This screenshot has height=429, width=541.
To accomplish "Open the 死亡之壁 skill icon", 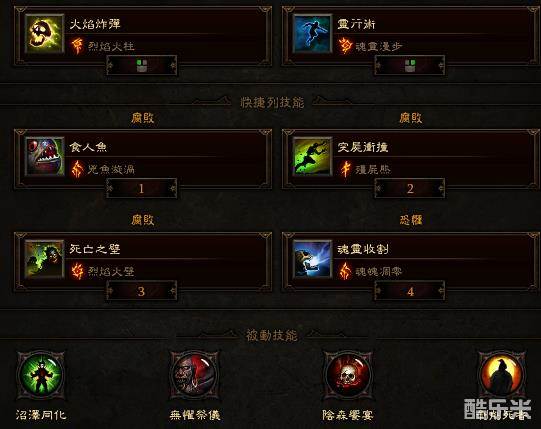I will [x=45, y=259].
